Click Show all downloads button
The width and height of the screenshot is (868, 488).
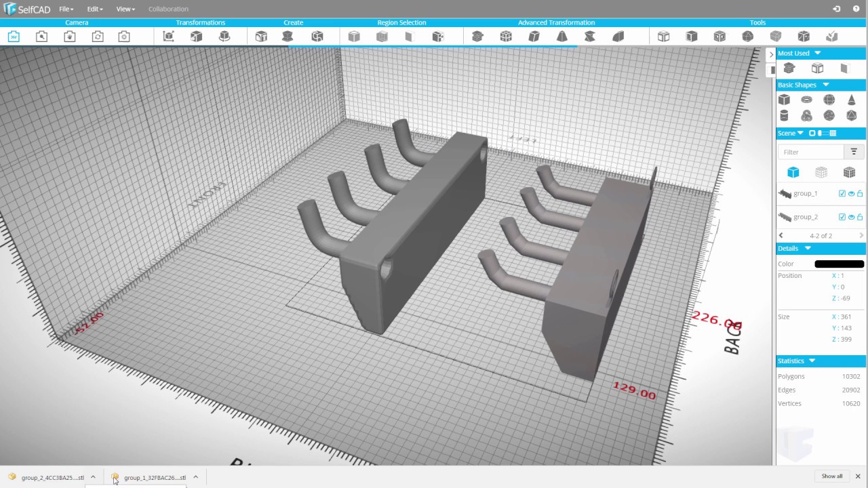point(831,476)
